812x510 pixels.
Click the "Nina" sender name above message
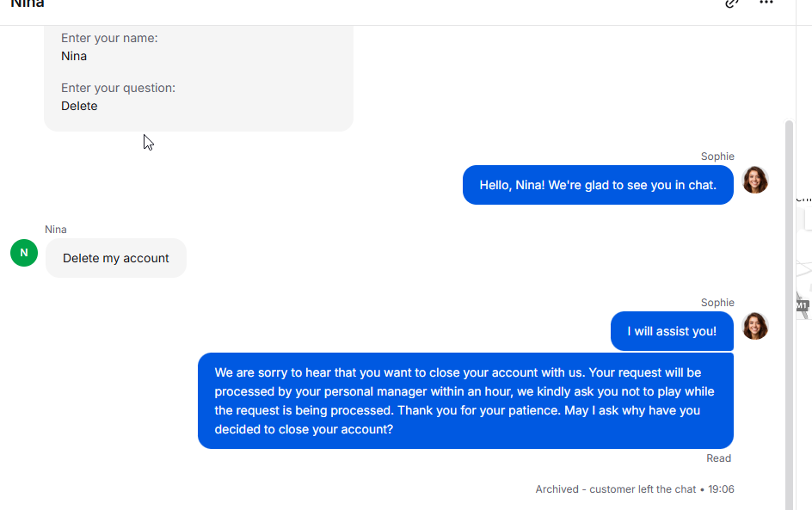click(56, 230)
